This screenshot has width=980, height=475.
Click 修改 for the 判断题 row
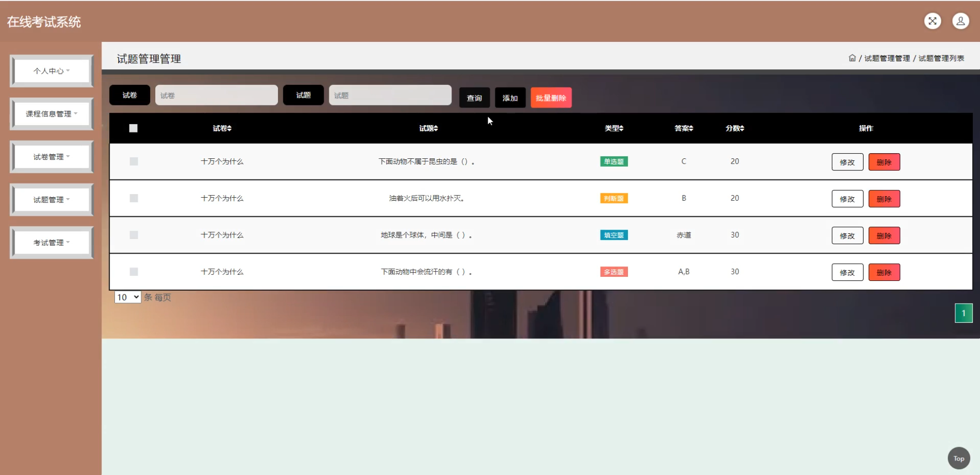847,199
